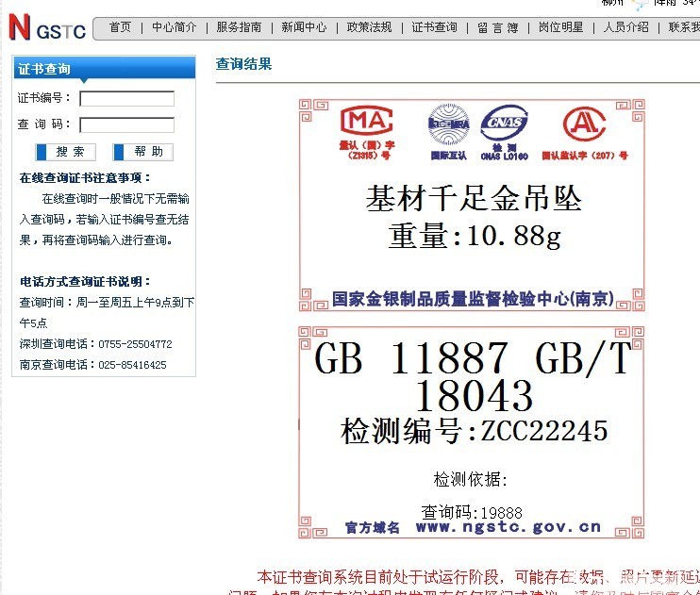Open the 首页 home menu item
The width and height of the screenshot is (700, 595).
coord(120,27)
